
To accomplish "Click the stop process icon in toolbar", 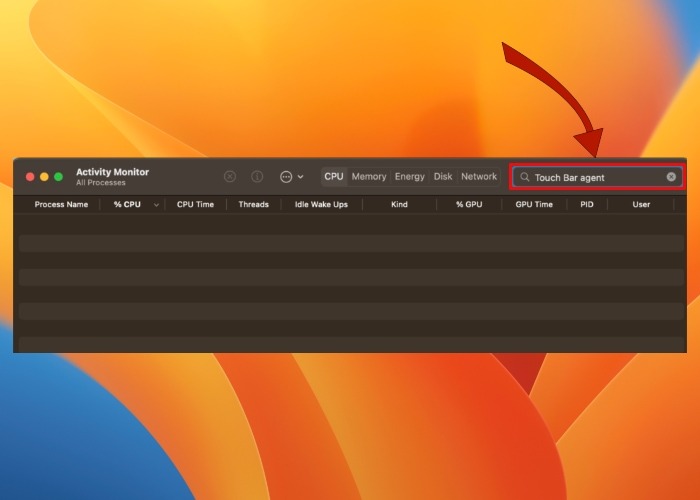I will tap(230, 177).
